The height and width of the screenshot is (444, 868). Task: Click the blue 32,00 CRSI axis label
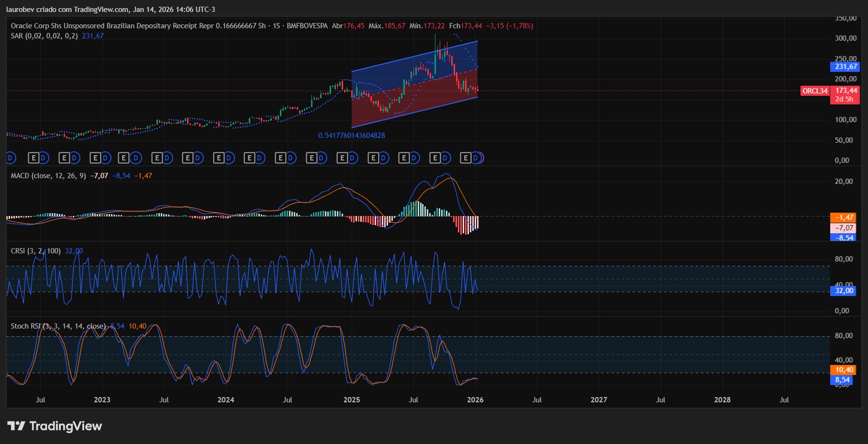tap(844, 290)
